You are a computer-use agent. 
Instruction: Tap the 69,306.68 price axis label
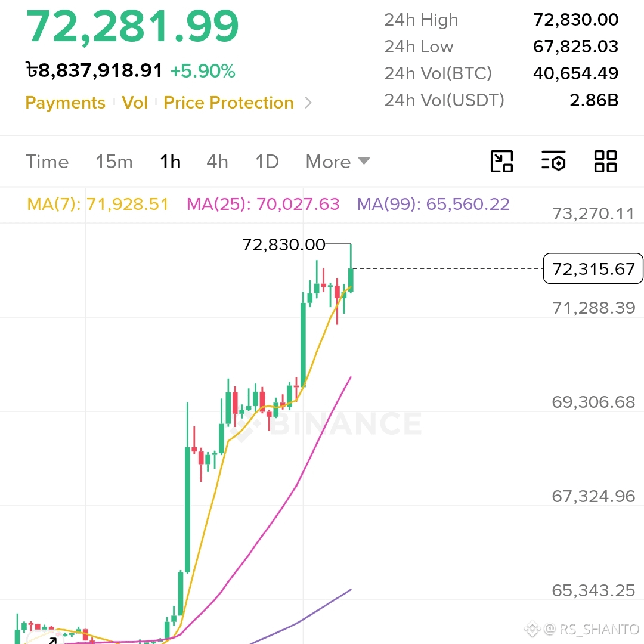click(593, 402)
